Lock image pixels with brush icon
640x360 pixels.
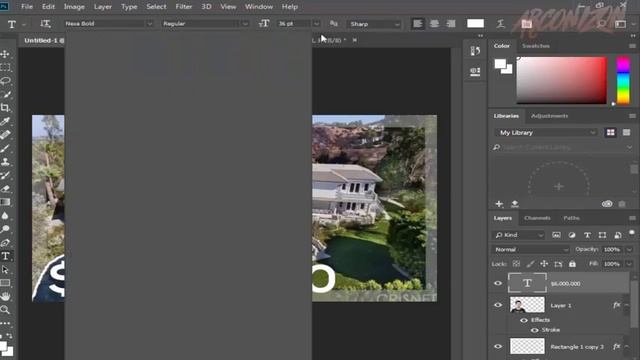530,264
